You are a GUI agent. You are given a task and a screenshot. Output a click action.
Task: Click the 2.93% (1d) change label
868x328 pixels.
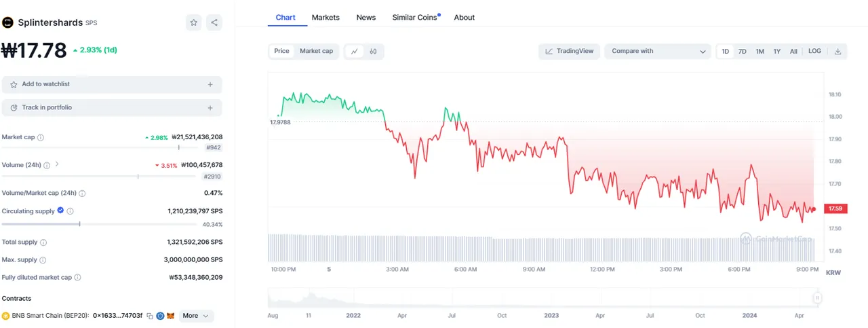click(95, 50)
